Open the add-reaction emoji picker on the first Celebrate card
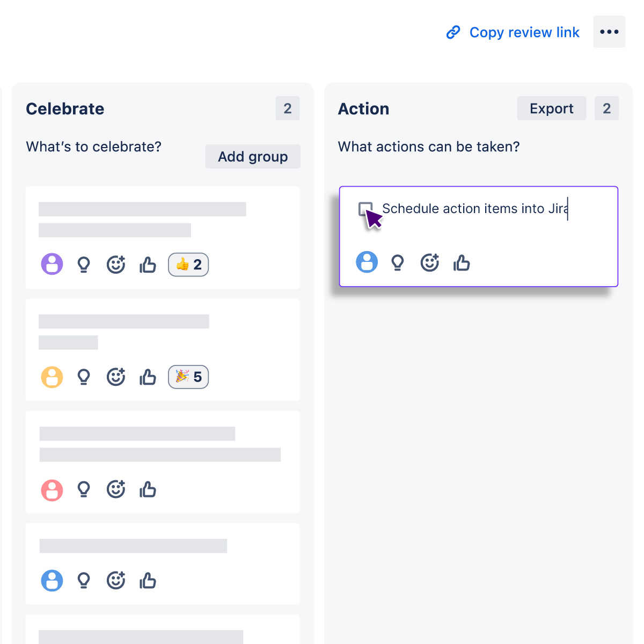644x644 pixels. point(116,264)
